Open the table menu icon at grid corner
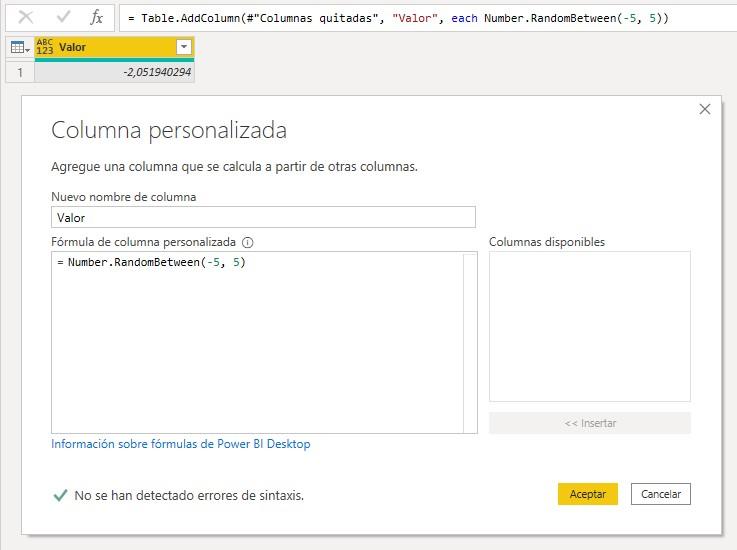The width and height of the screenshot is (737, 550). point(19,47)
